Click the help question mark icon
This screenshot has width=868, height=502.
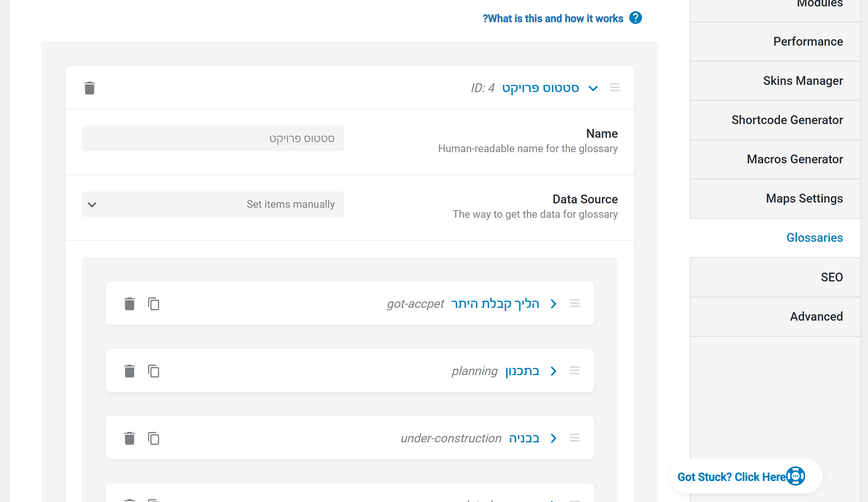[635, 18]
